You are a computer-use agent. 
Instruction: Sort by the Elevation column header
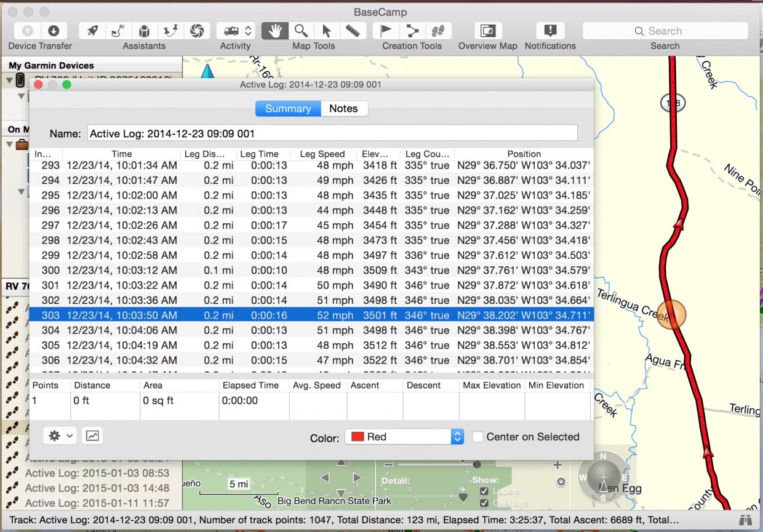(380, 154)
